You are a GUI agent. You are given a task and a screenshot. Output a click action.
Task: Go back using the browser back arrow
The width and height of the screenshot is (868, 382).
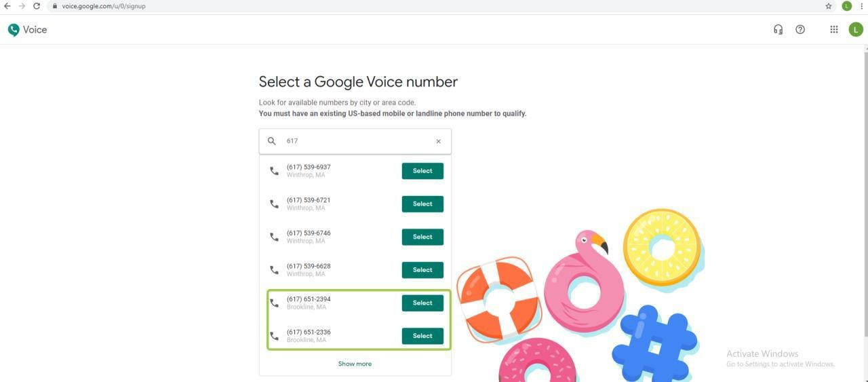pos(7,6)
